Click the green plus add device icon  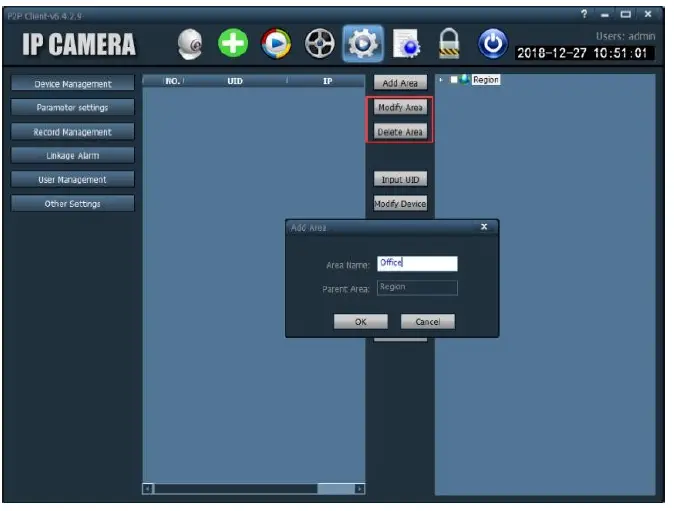click(233, 43)
